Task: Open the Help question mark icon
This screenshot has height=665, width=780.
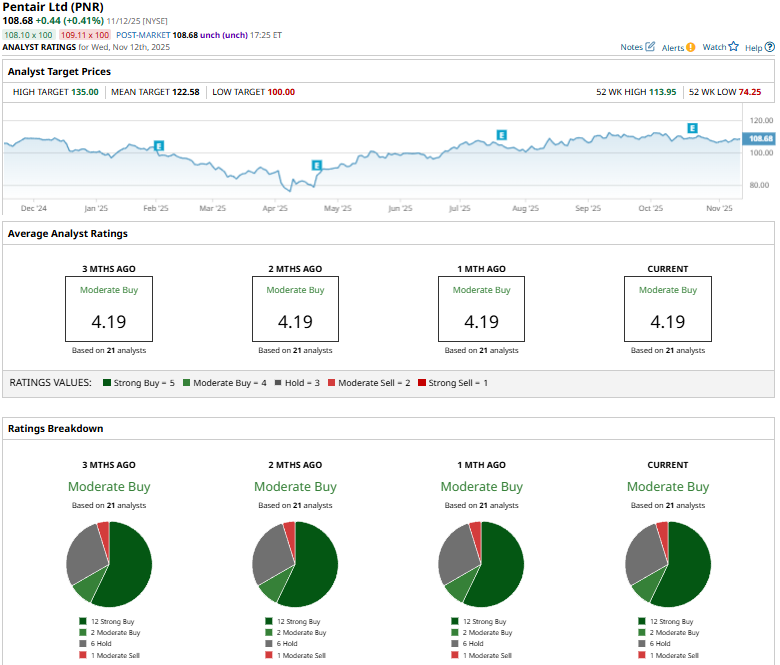Action: tap(768, 47)
